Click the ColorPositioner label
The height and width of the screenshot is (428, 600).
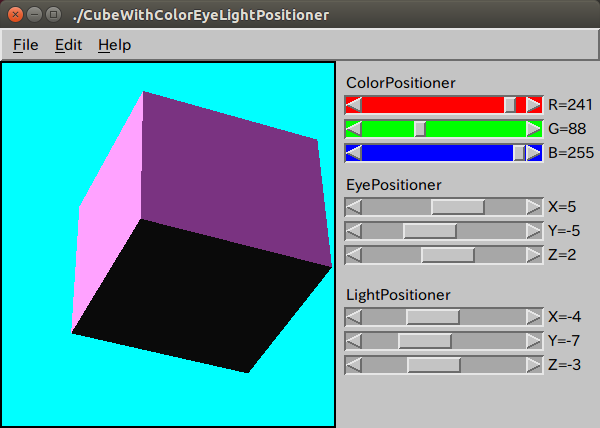401,83
